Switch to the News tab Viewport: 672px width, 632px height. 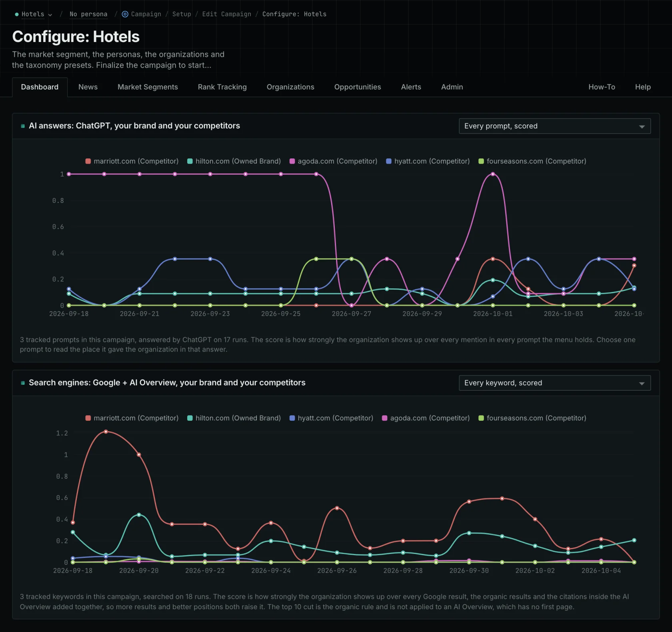click(x=88, y=87)
